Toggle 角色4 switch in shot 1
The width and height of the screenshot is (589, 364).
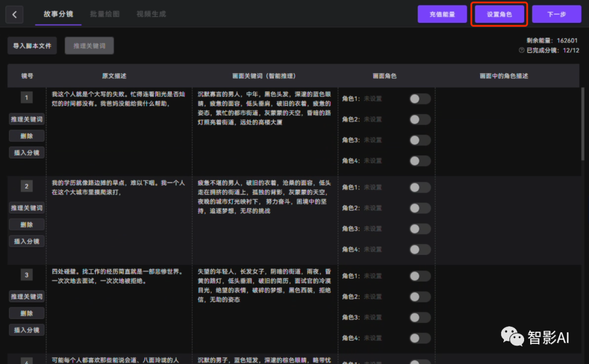point(420,161)
